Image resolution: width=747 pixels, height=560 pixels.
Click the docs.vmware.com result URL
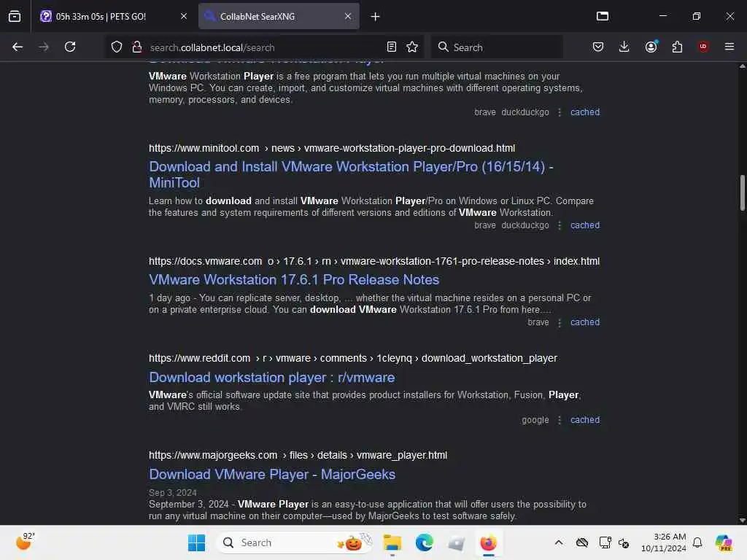tap(374, 261)
